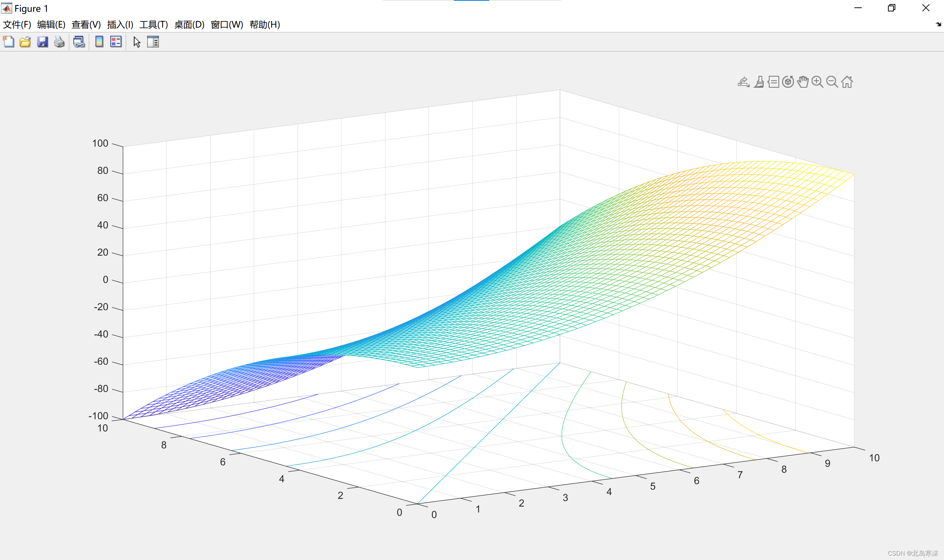944x560 pixels.
Task: Open the Property Inspector panel icon
Action: click(153, 42)
